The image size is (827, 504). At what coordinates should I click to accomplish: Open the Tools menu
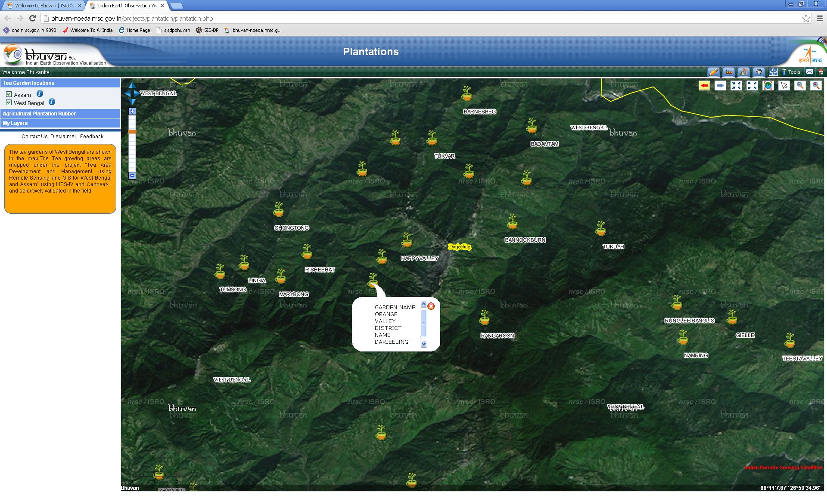(x=791, y=72)
